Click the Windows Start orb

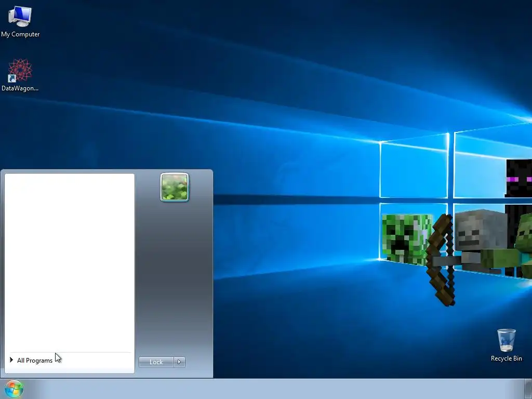point(14,389)
